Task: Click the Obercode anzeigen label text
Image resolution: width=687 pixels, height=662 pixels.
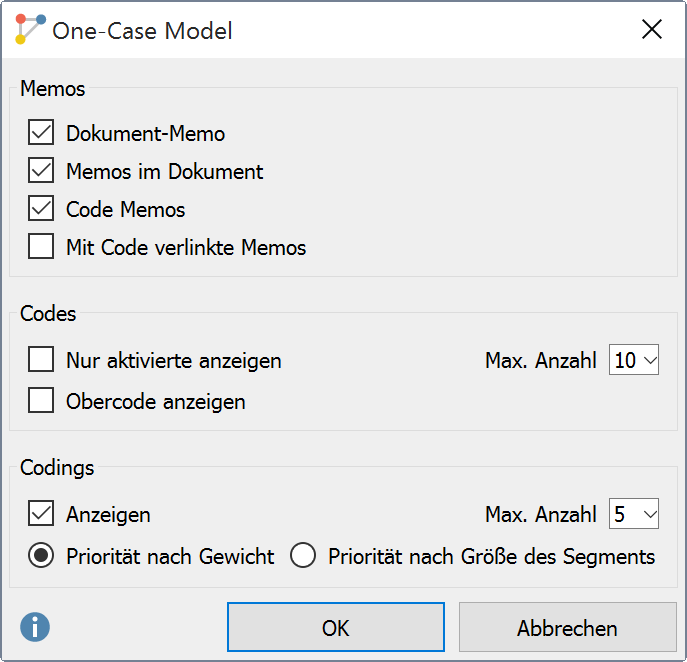Action: (156, 401)
